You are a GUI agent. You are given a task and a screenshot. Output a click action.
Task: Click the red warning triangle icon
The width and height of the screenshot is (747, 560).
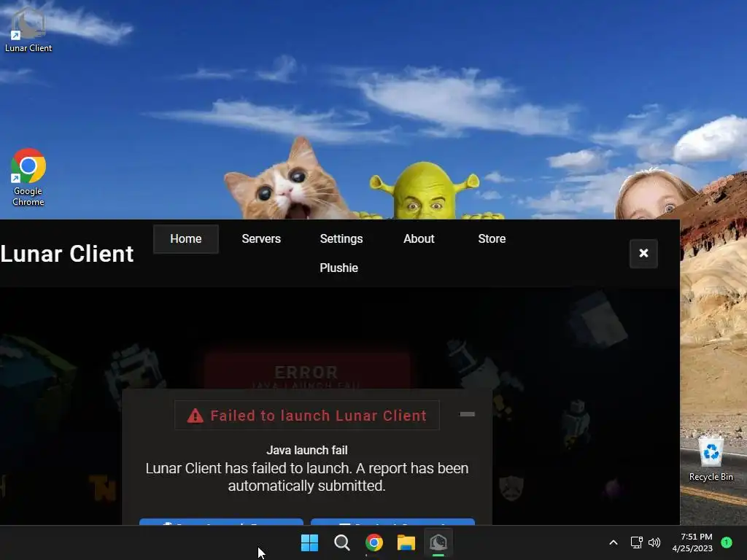195,416
